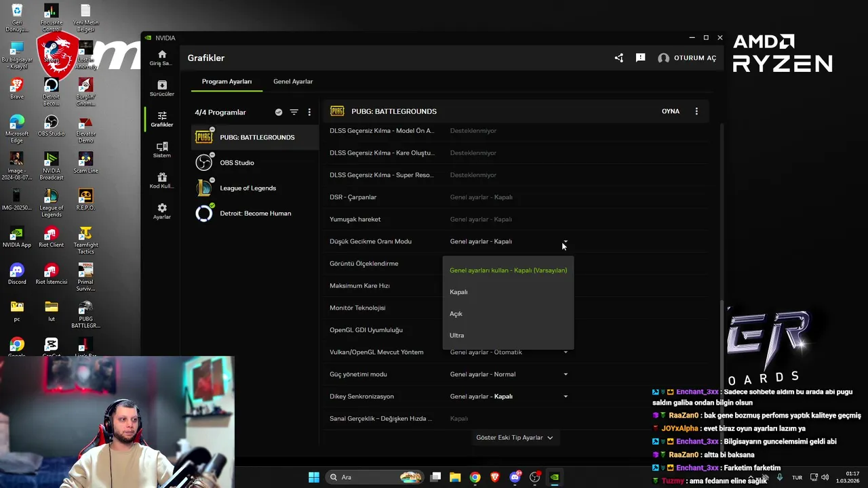Open R.E.P.O. desktop shortcut
Screen dimensions: 868x488
coord(85,200)
